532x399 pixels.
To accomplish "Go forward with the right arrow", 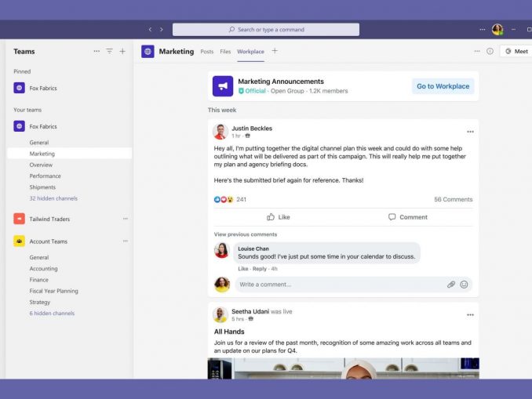I will (x=162, y=30).
